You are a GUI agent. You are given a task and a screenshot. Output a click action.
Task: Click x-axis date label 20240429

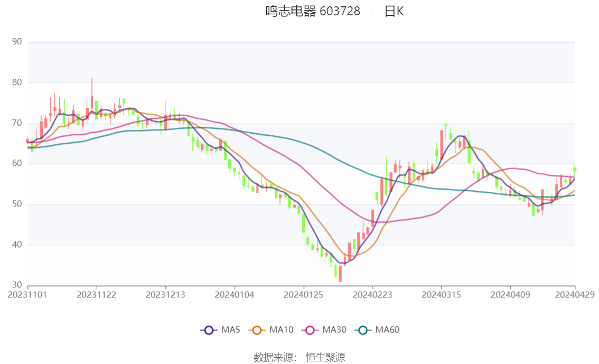tap(575, 295)
